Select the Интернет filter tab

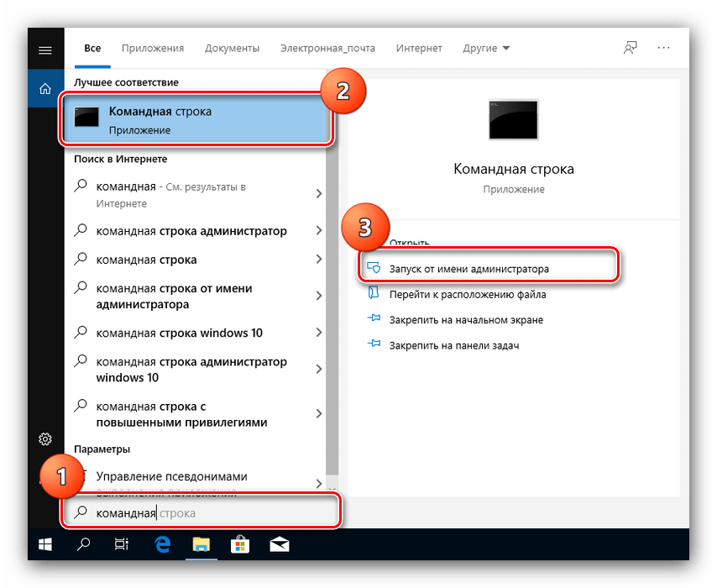(x=420, y=49)
